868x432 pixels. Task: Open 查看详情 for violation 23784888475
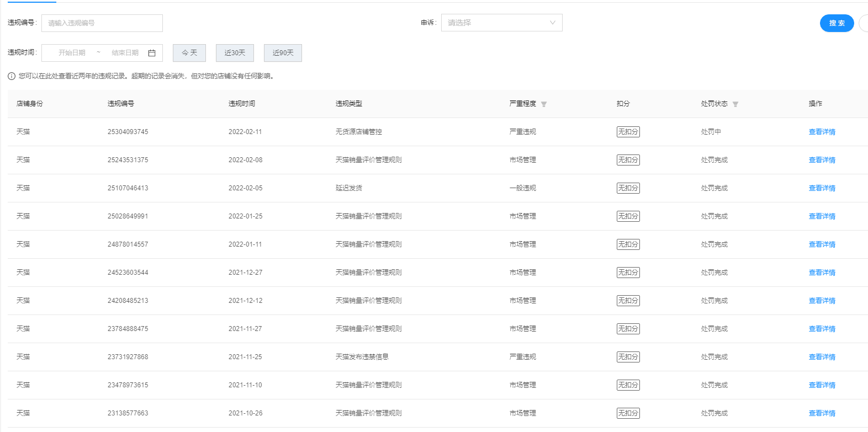pos(822,329)
